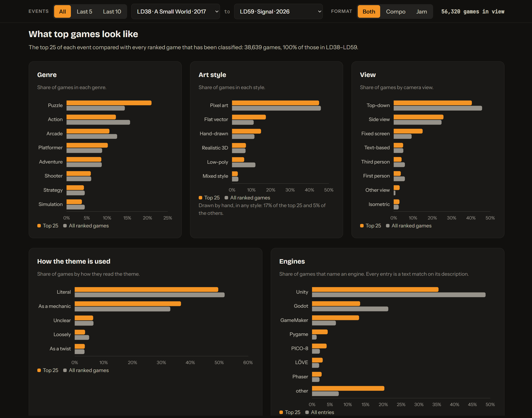The image size is (532, 418).
Task: Click the Loosely label in theme chart
Action: click(x=62, y=334)
